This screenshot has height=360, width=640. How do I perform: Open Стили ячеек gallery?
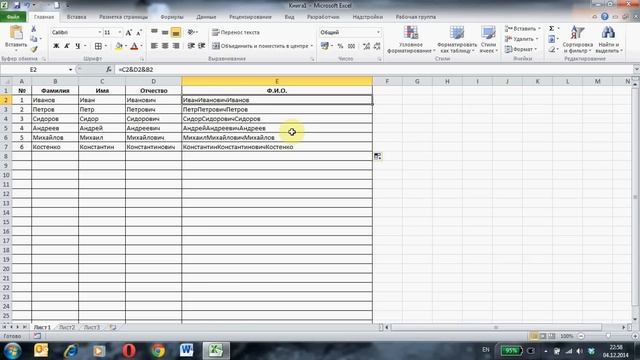488,39
